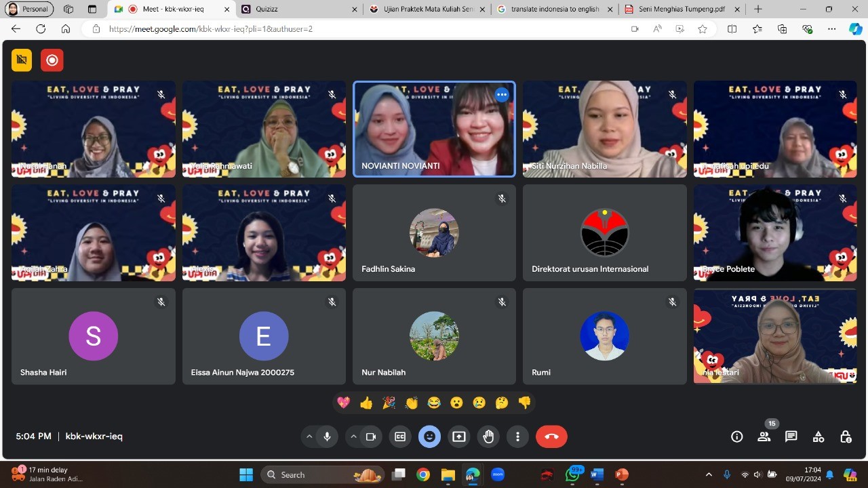The height and width of the screenshot is (488, 868).
Task: Send the thinking face reaction
Action: 502,403
